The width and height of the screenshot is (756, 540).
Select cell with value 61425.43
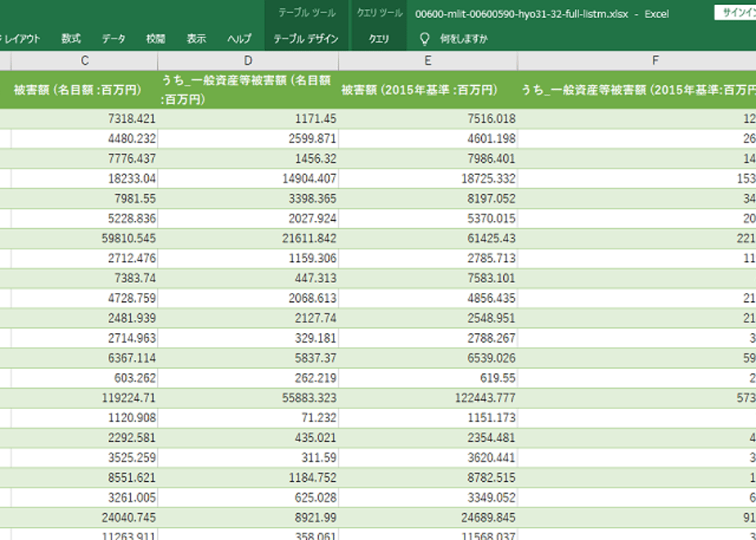pyautogui.click(x=428, y=239)
